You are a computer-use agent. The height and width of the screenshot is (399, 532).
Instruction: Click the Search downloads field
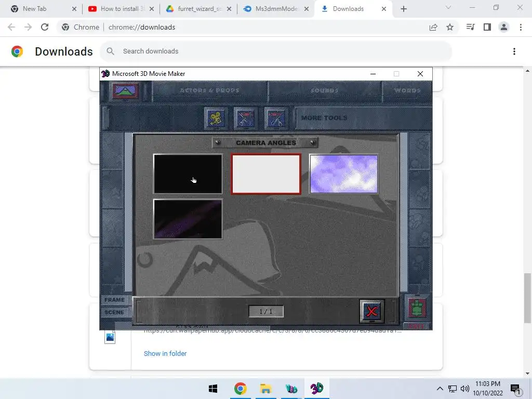(x=276, y=51)
